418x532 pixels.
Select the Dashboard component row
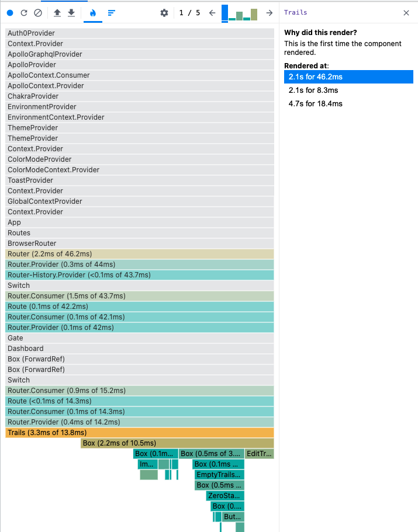[140, 349]
